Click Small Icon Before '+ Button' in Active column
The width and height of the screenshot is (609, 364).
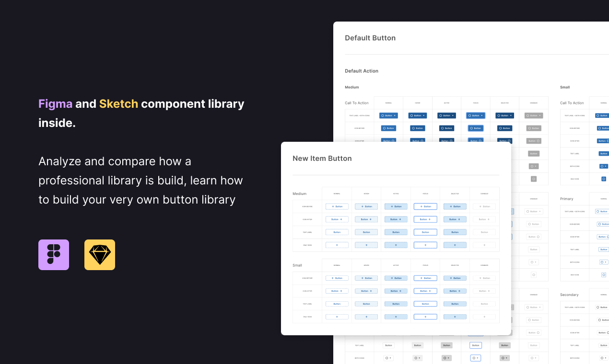click(396, 278)
